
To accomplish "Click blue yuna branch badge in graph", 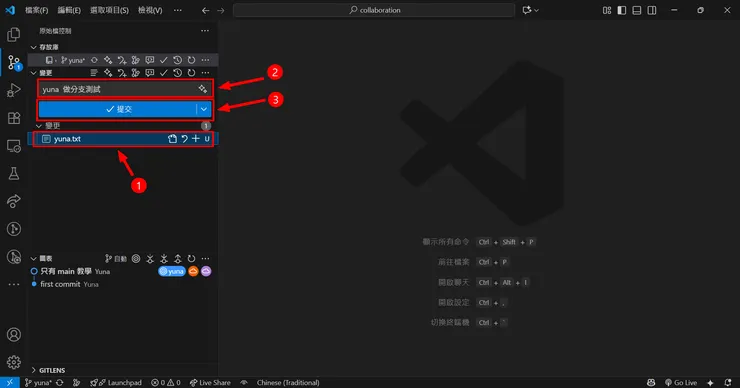I will 172,271.
